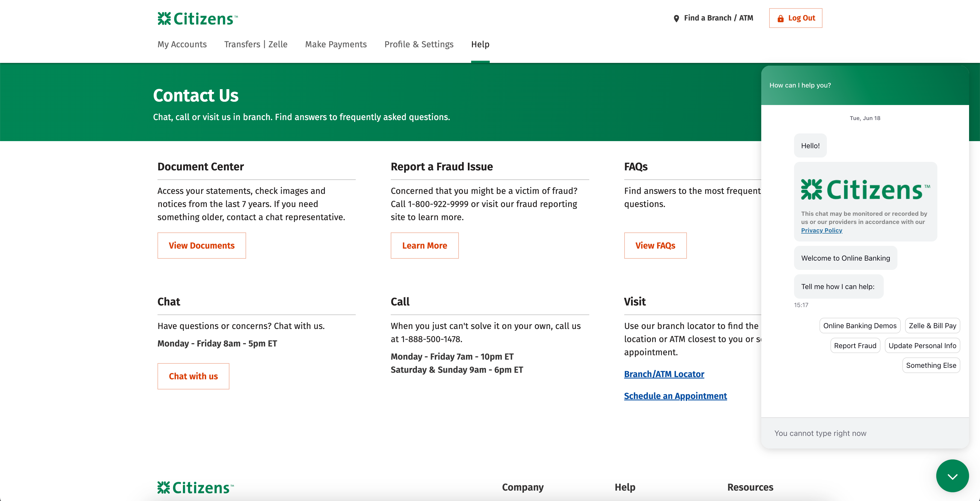The height and width of the screenshot is (501, 980).
Task: Click the View Documents button
Action: tap(201, 245)
